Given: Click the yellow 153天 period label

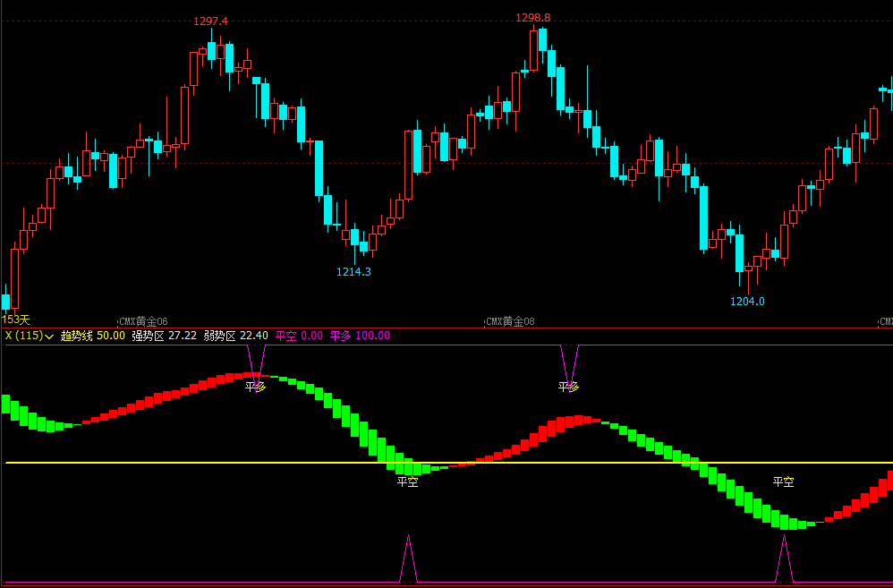Looking at the screenshot, I should coord(15,320).
